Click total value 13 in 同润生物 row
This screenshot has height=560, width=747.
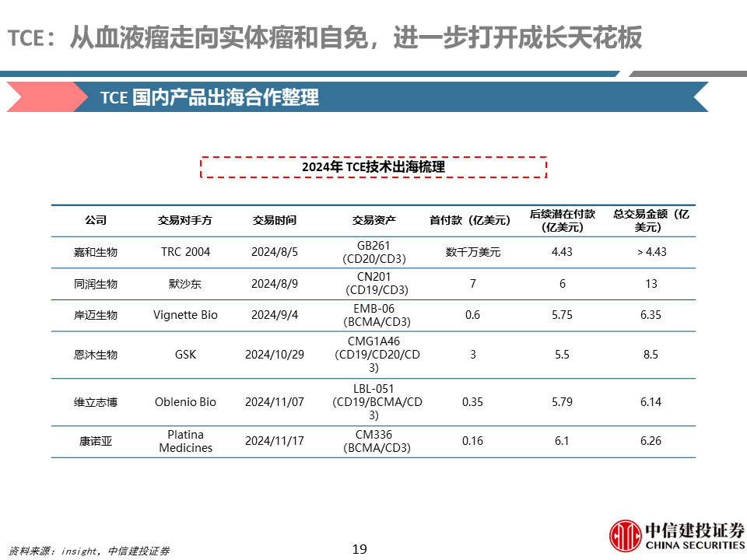coord(651,284)
